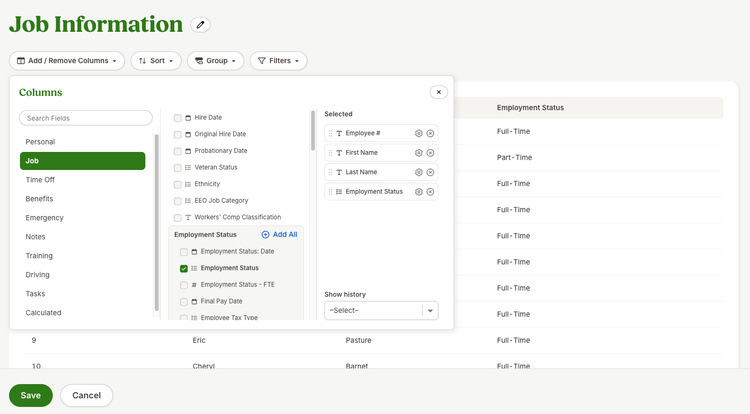Click the Employment Status table column header
Image resolution: width=750 pixels, height=414 pixels.
coord(530,108)
